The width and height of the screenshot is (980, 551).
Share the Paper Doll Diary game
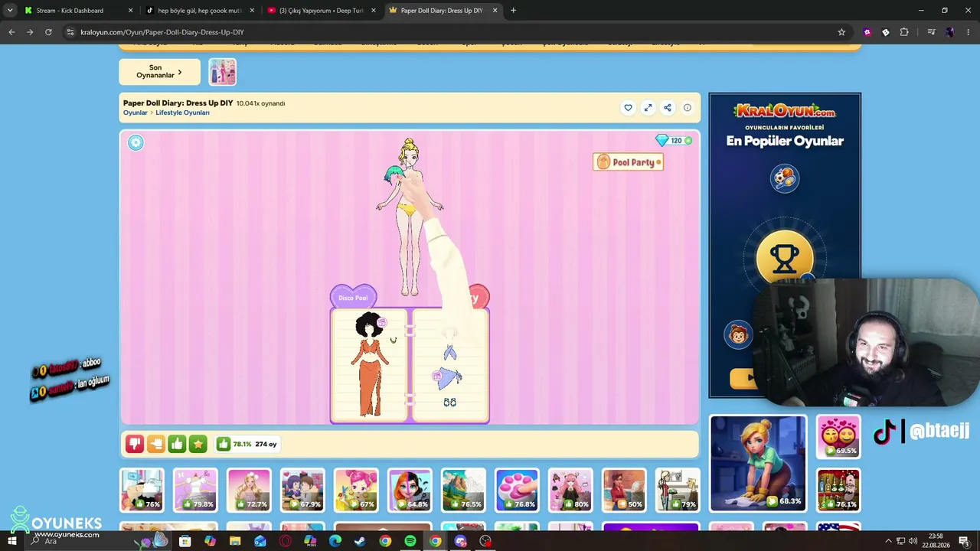coord(668,108)
